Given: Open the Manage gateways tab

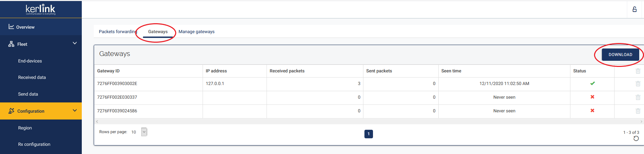Looking at the screenshot, I should pos(196,32).
